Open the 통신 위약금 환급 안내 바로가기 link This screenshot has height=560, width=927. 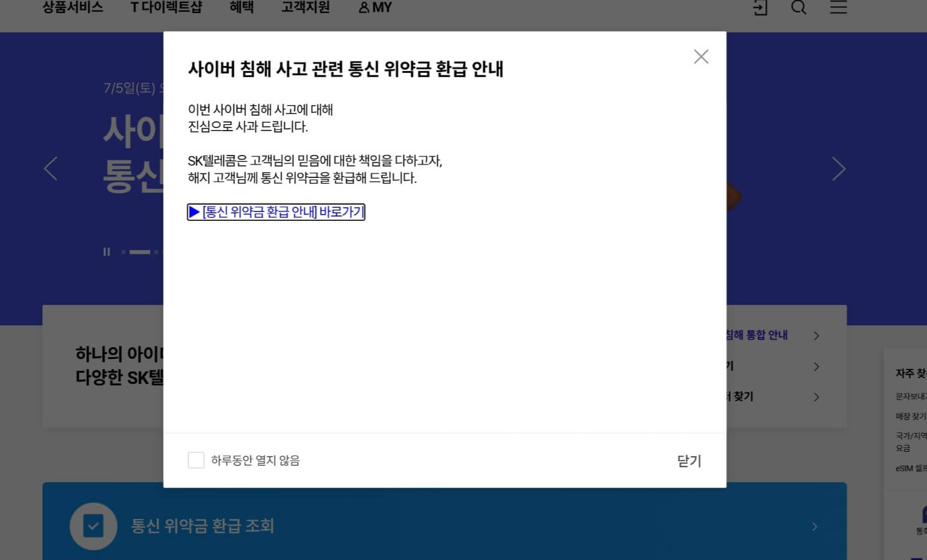click(276, 212)
